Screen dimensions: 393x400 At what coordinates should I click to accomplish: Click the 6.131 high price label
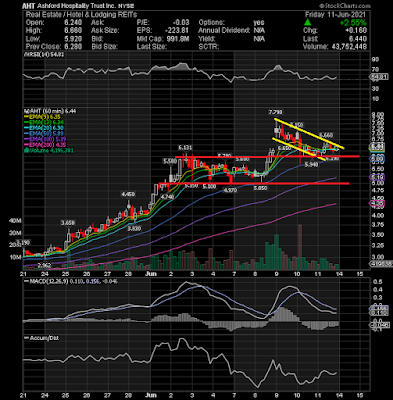point(186,148)
